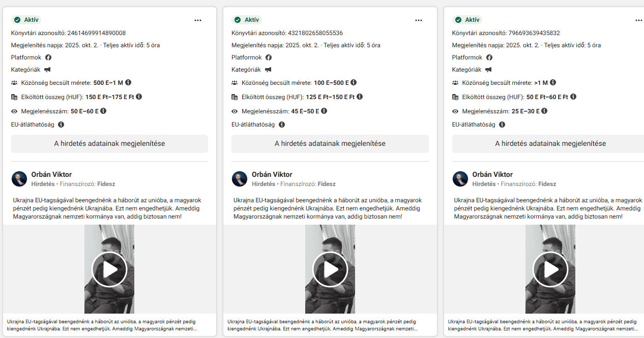The image size is (644, 338).
Task: Play the video in the middle ad card
Action: (x=330, y=269)
